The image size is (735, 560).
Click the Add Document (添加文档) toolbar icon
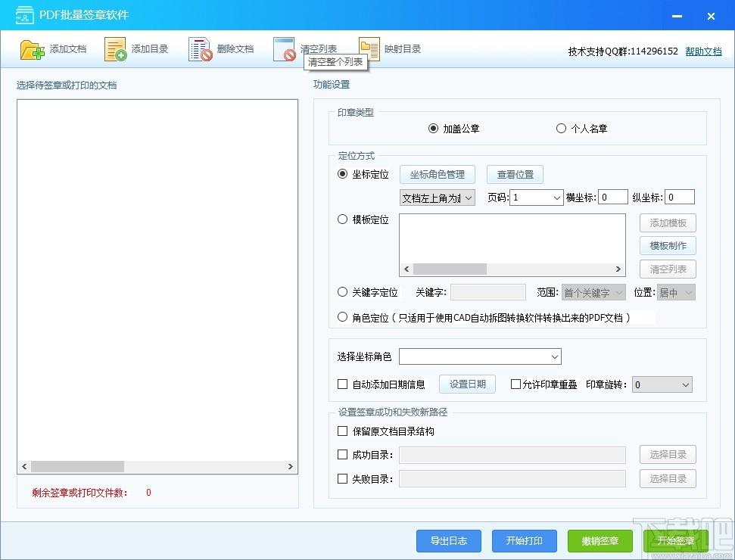33,50
